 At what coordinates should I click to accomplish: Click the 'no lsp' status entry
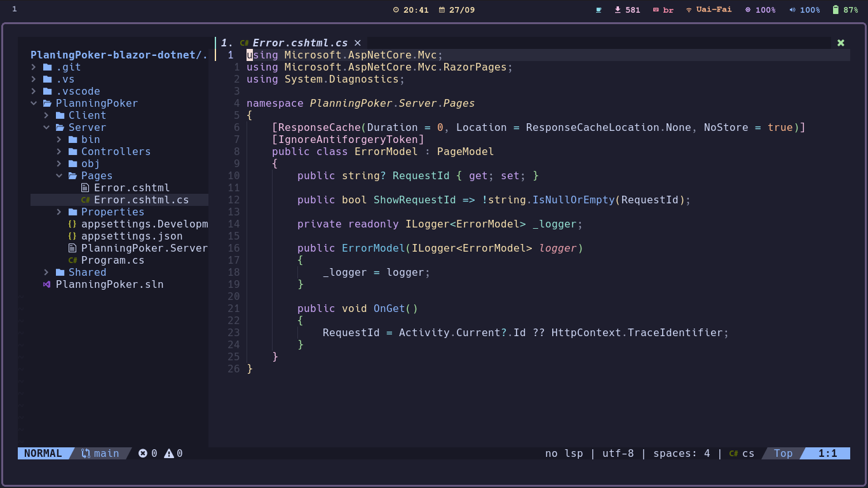[x=564, y=454]
